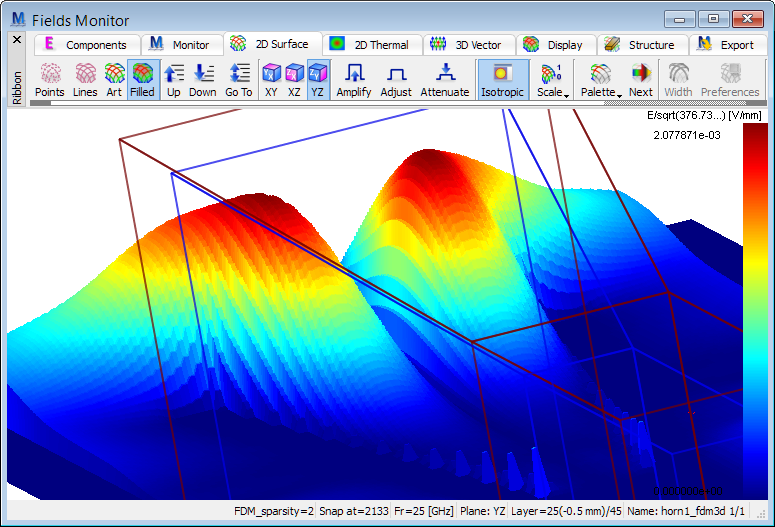Expand the Palette dropdown menu

600,80
